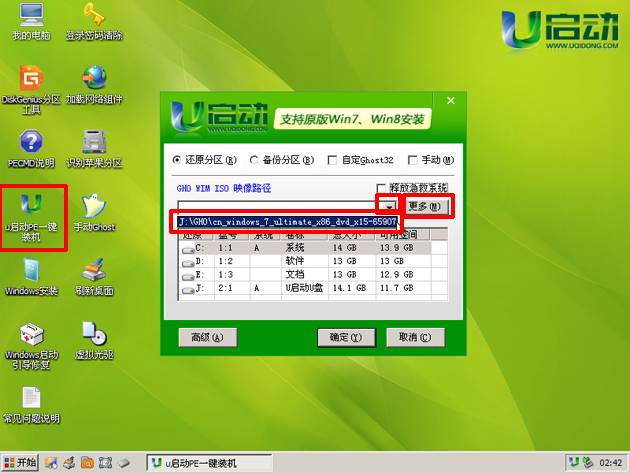Launch the Windows安装 installer icon

(x=31, y=269)
